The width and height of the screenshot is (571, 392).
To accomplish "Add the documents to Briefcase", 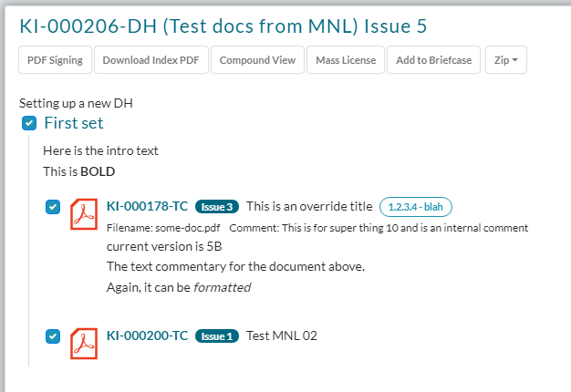I will pos(433,61).
